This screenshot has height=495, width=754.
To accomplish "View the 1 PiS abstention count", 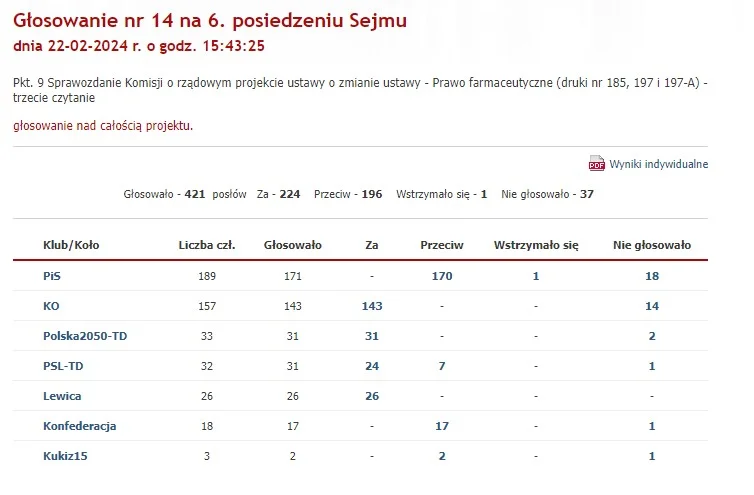I will point(536,276).
